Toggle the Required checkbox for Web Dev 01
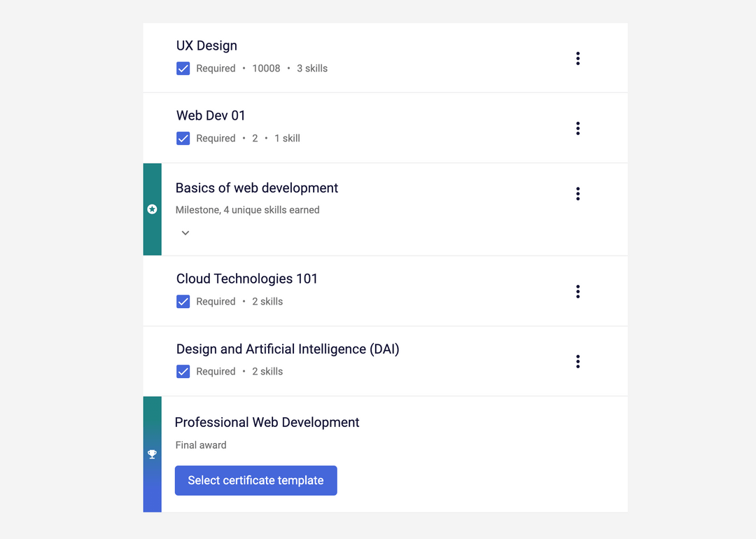756x539 pixels. click(183, 139)
